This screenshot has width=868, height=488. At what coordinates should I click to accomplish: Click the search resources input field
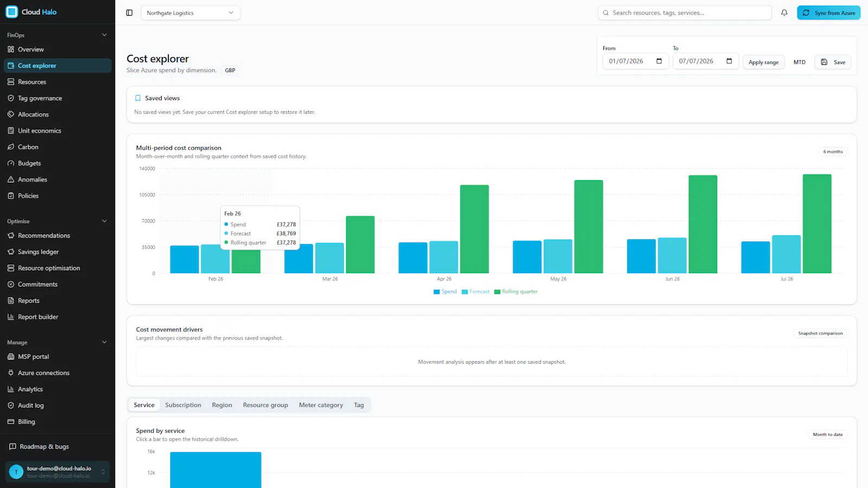tap(685, 13)
